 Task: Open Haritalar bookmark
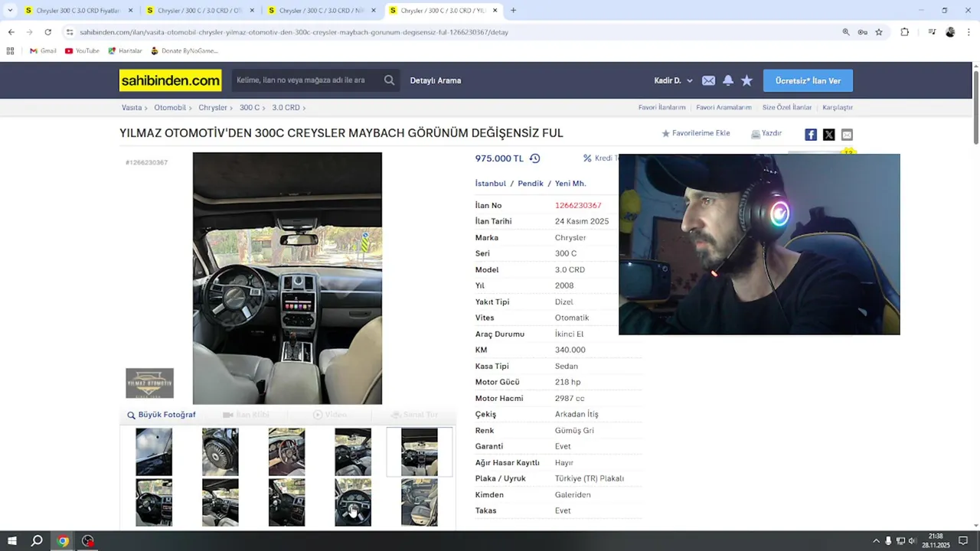(126, 51)
